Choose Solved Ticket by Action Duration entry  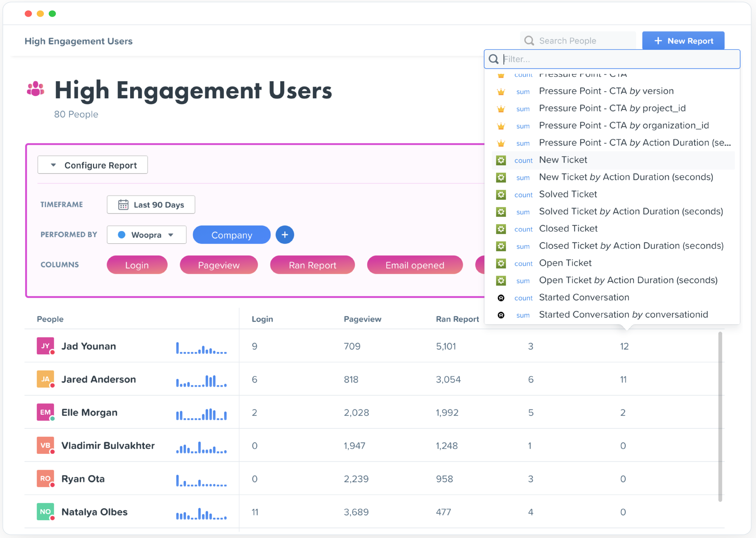coord(613,212)
